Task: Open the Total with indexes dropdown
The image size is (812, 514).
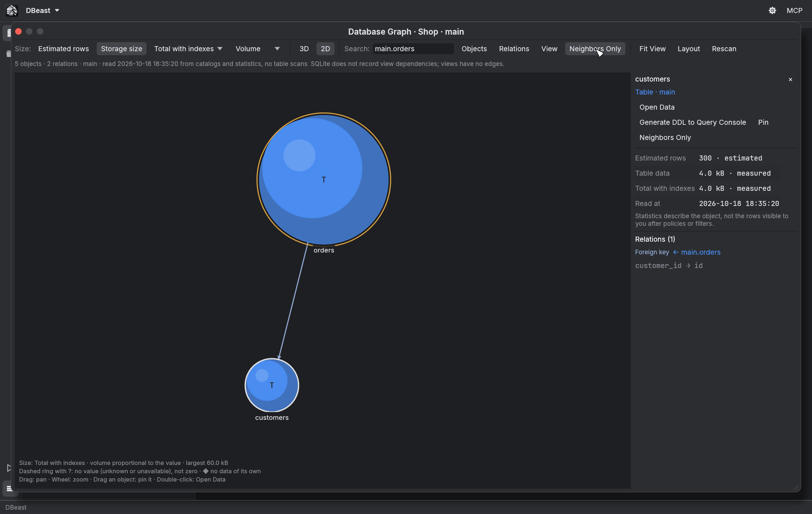Action: coord(188,49)
